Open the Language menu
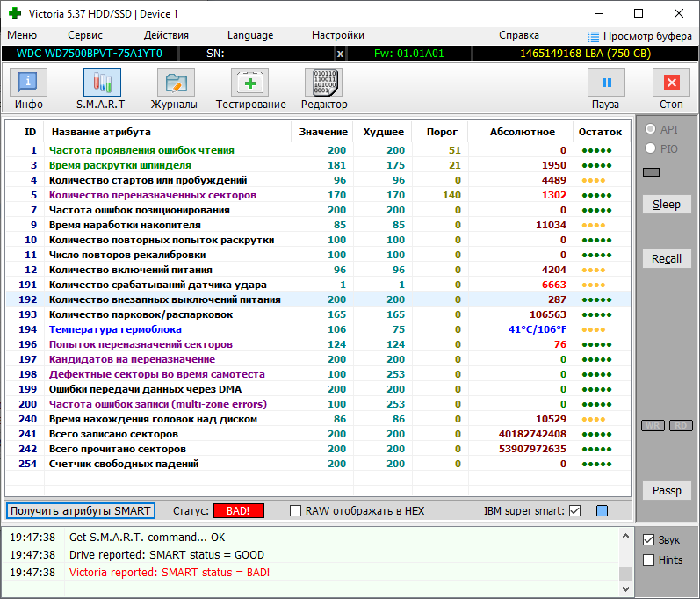This screenshot has height=599, width=700. click(x=250, y=35)
